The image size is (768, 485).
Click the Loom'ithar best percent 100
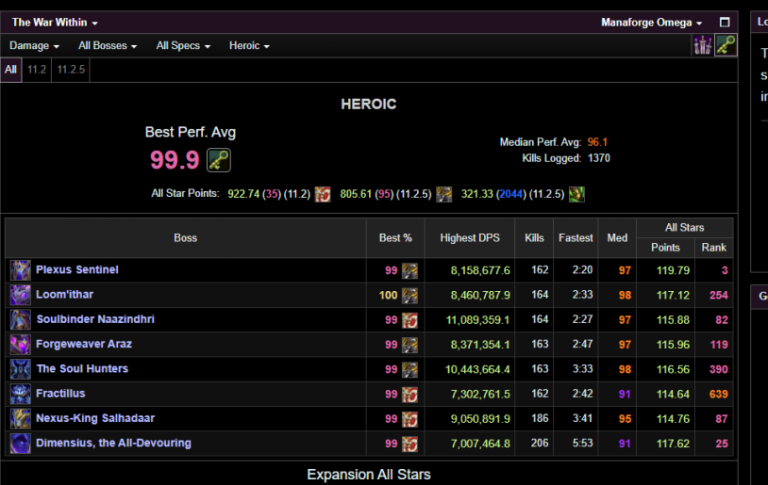[388, 295]
